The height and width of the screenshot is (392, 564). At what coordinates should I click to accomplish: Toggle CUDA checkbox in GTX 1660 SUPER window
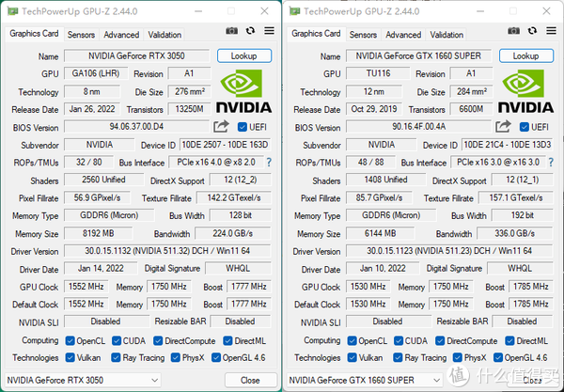tap(399, 340)
